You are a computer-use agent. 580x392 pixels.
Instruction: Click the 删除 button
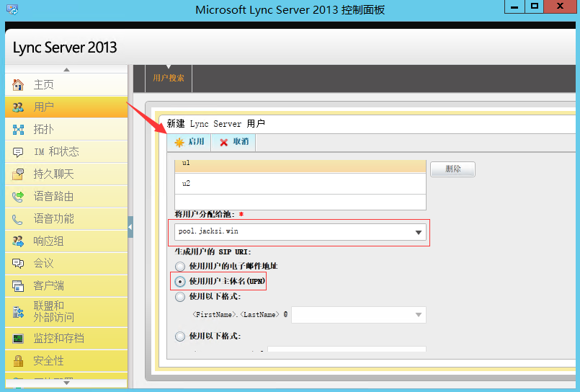click(x=452, y=169)
